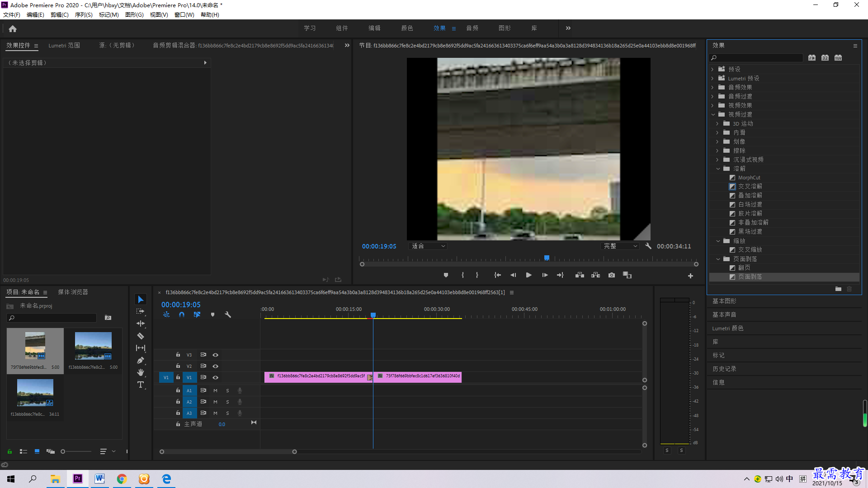Select the 交叉溶解 transition
Screen dimensions: 868x488
click(750, 187)
